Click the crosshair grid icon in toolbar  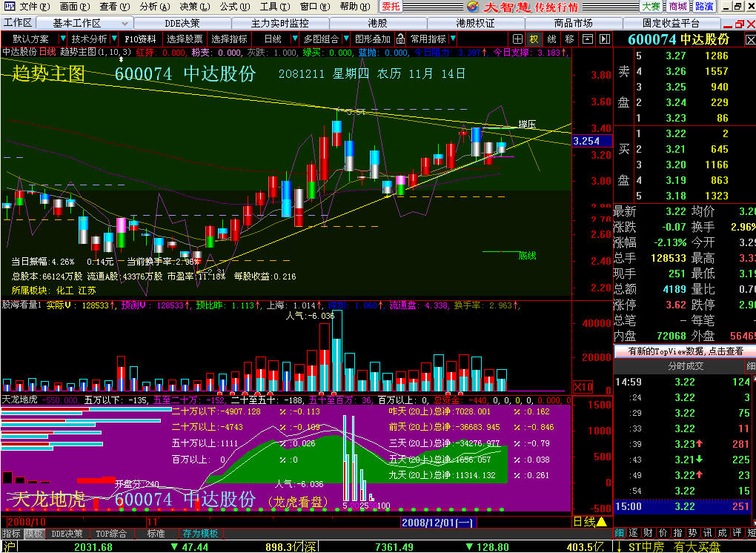(517, 39)
